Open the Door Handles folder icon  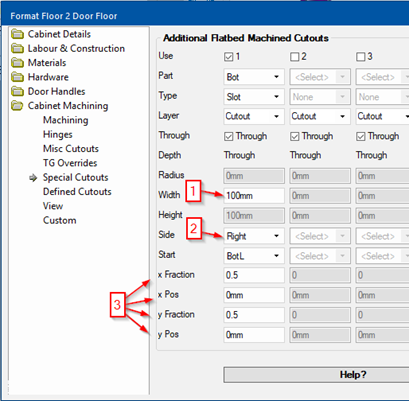[17, 91]
